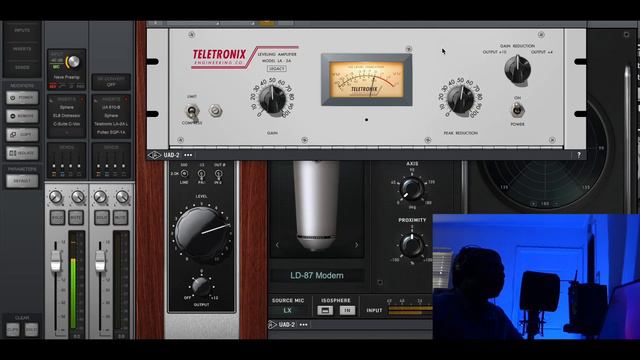Open the Sphere UAD-2 three-dots options menu

(x=303, y=325)
